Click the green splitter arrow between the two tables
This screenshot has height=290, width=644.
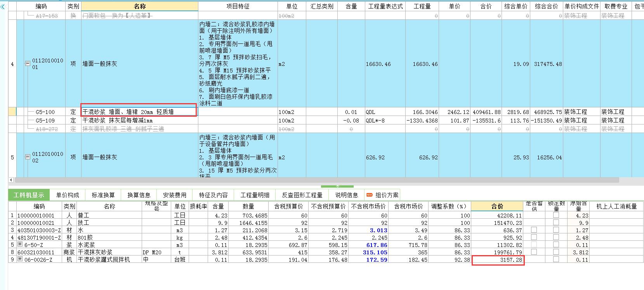pyautogui.click(x=337, y=186)
